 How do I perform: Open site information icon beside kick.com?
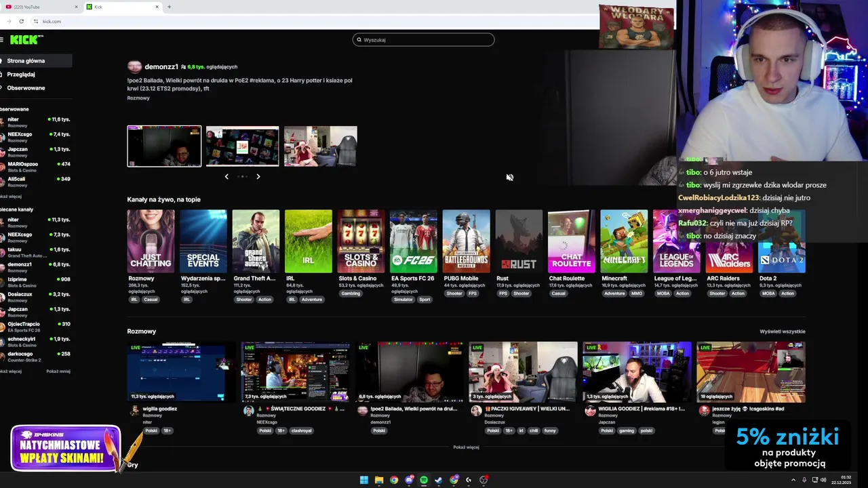tap(36, 21)
